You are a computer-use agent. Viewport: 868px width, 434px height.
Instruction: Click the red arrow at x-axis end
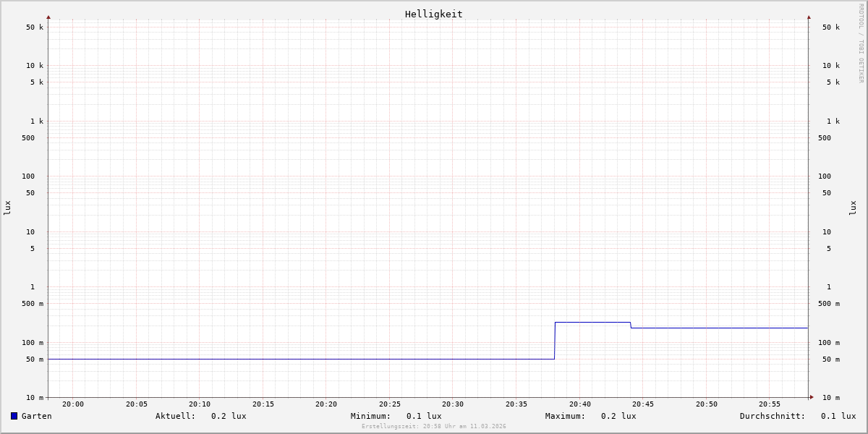[812, 397]
